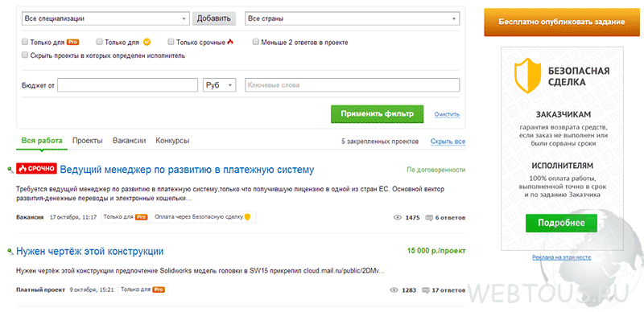Click the Pro badge in the filter row
This screenshot has height=312, width=644.
pos(73,42)
